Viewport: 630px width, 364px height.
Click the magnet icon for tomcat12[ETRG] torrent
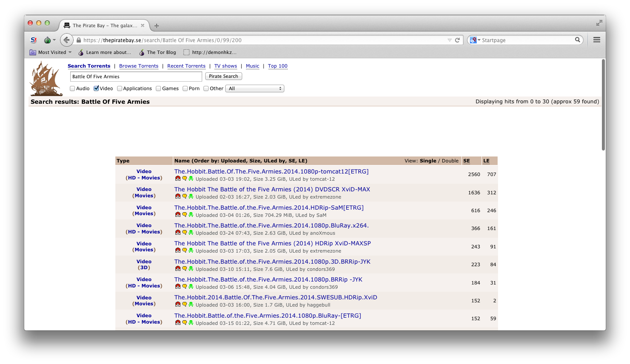click(x=178, y=179)
